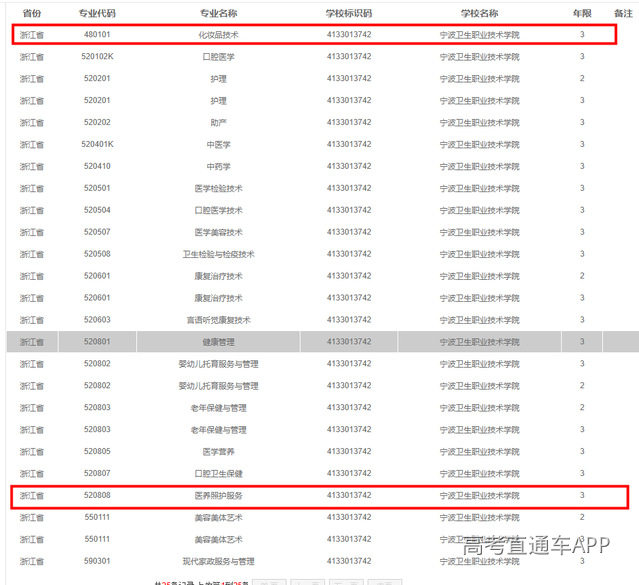
Task: Select the 卫生检验与检疫技术 row name
Action: [x=217, y=255]
